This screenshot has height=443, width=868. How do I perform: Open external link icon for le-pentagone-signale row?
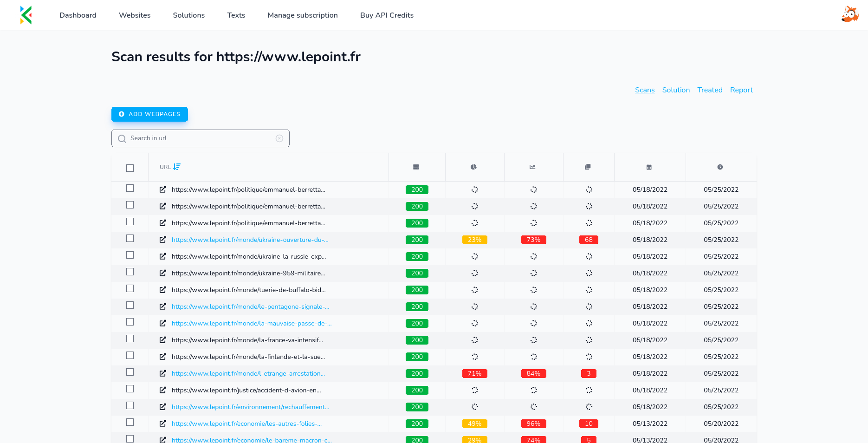pyautogui.click(x=163, y=306)
